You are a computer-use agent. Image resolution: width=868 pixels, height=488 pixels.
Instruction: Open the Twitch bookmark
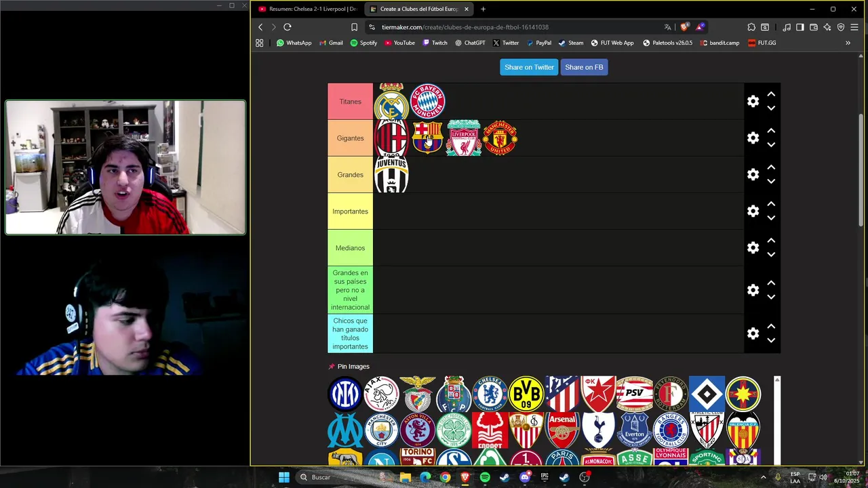pos(435,43)
